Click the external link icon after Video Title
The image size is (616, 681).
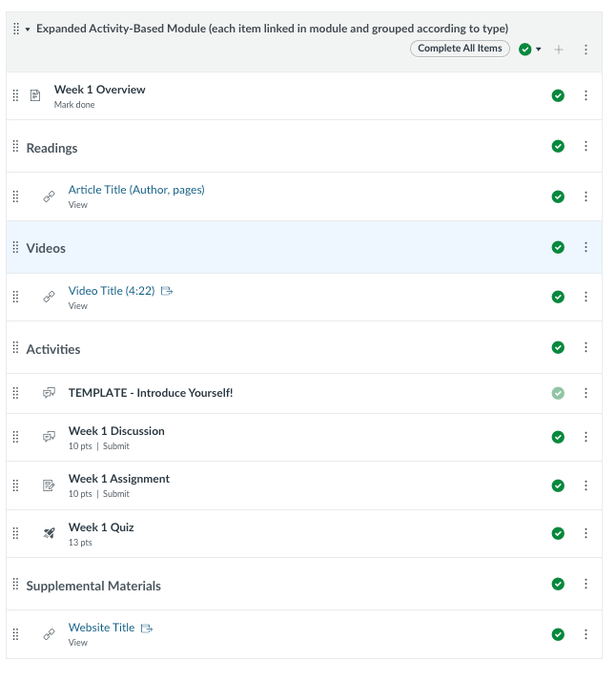click(x=167, y=291)
